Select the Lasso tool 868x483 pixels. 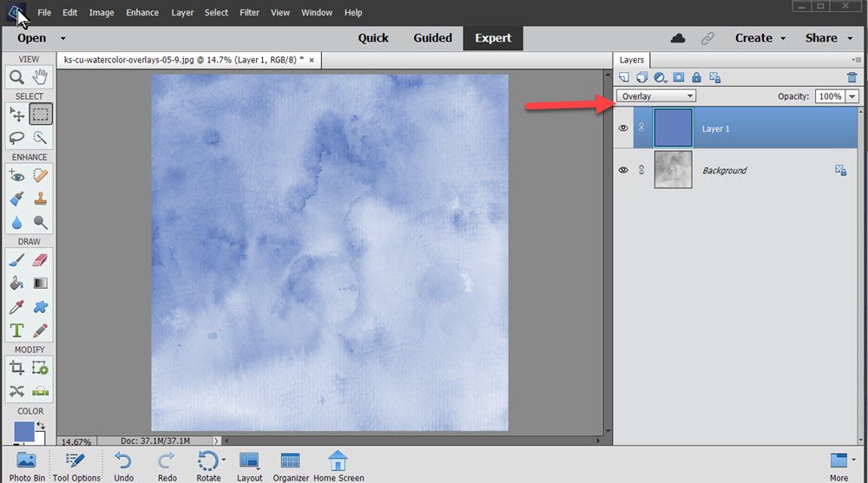coord(16,138)
